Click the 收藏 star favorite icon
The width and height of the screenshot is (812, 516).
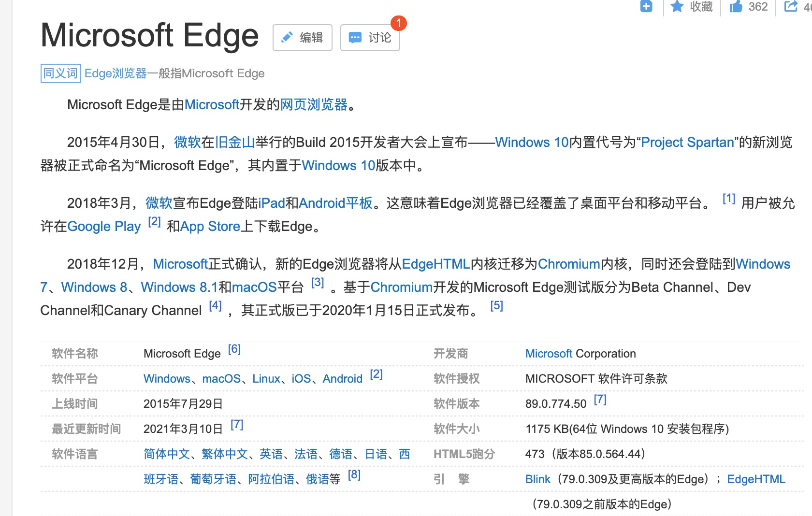(x=677, y=6)
